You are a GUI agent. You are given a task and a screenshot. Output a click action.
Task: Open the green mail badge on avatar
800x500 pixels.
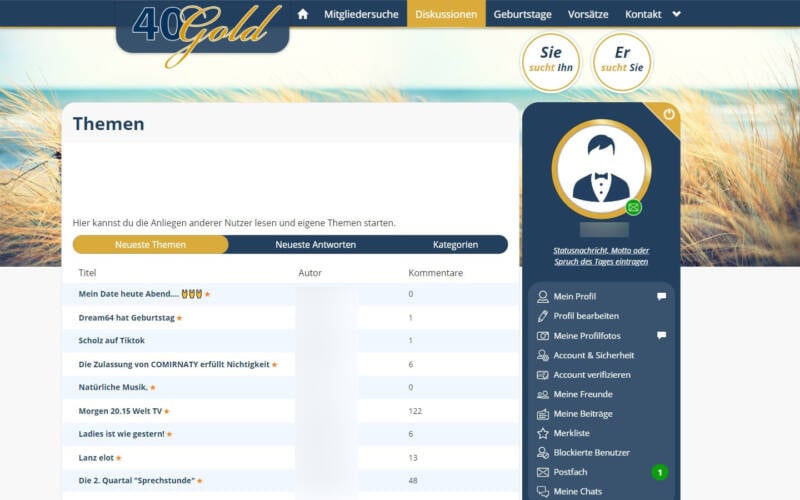pyautogui.click(x=633, y=207)
